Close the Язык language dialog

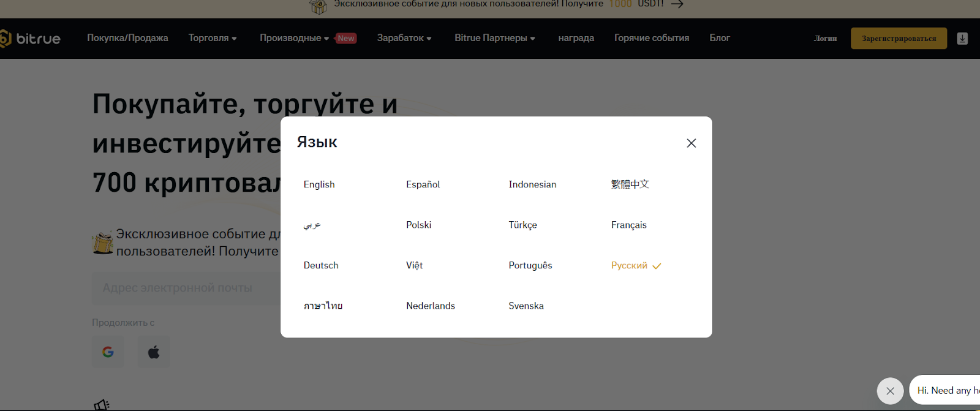(691, 143)
